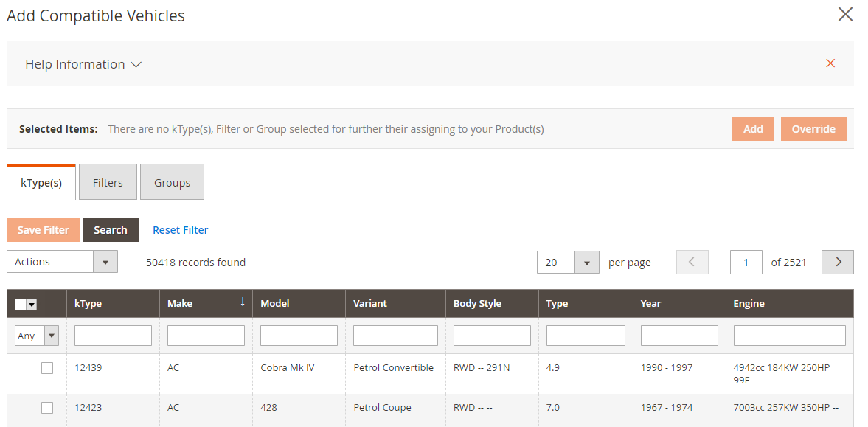Close the Add Compatible Vehicles dialog
Screen dimensions: 868x427
coord(845,14)
